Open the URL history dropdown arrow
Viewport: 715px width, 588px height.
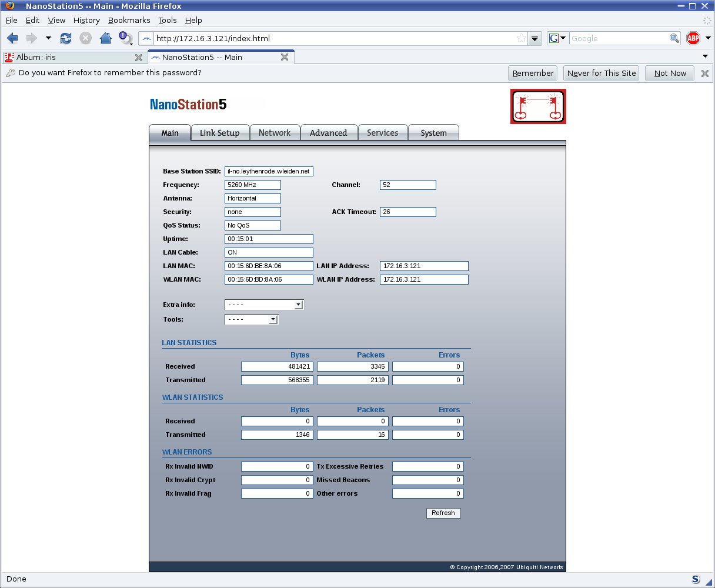tap(534, 38)
